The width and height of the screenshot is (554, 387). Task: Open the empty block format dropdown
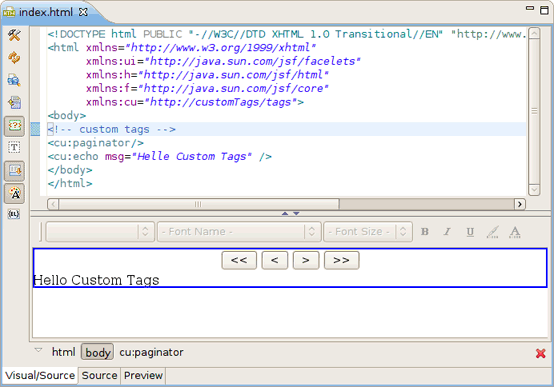[x=100, y=232]
